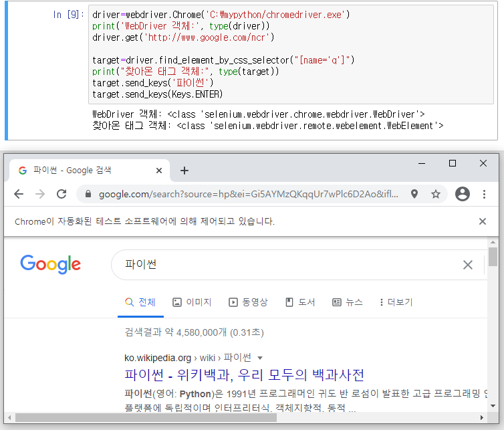Click the vertical scrollbar up arrow
The height and width of the screenshot is (430, 504).
[493, 242]
